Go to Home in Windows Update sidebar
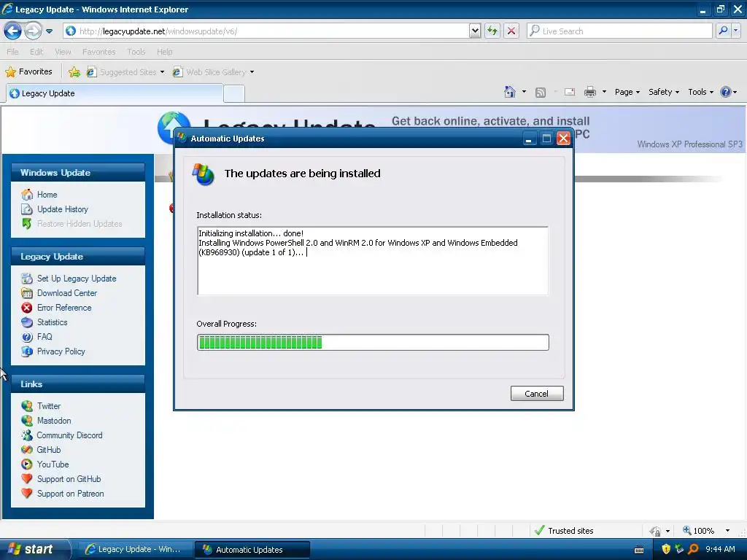 click(x=47, y=195)
